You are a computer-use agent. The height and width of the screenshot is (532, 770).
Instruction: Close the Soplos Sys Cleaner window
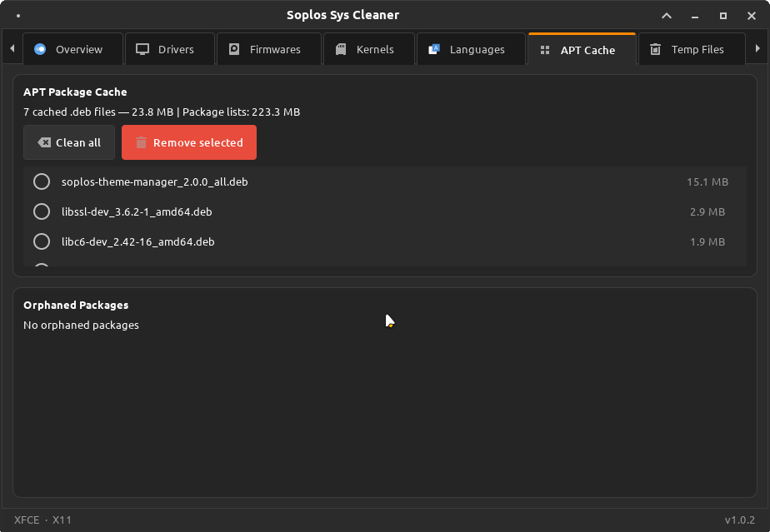pyautogui.click(x=752, y=16)
